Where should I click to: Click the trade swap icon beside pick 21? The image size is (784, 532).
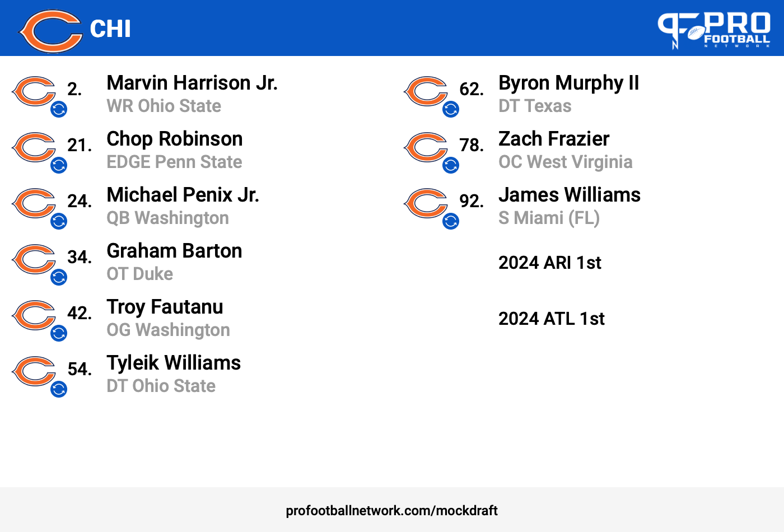[x=59, y=165]
